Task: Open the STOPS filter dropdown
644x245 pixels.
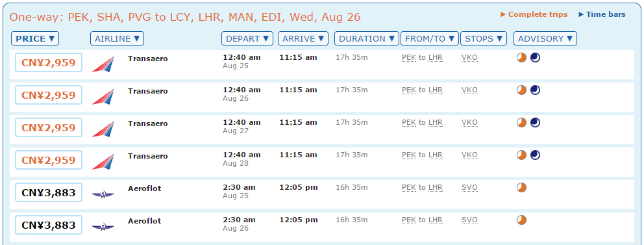Action: 484,38
